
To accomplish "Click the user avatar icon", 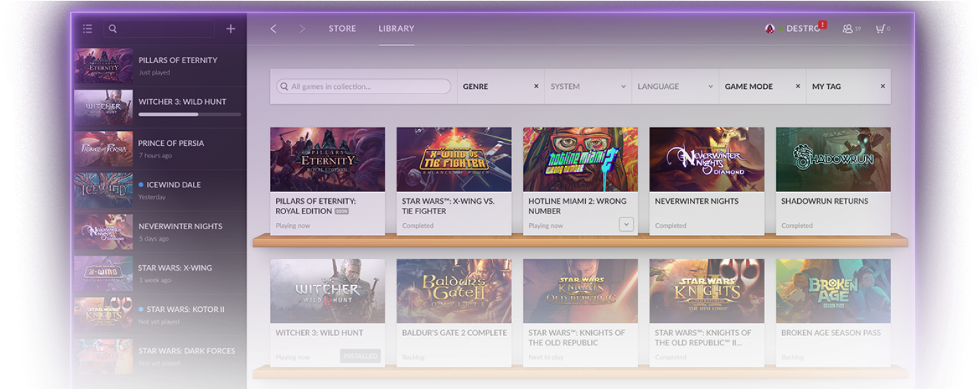I will (770, 29).
